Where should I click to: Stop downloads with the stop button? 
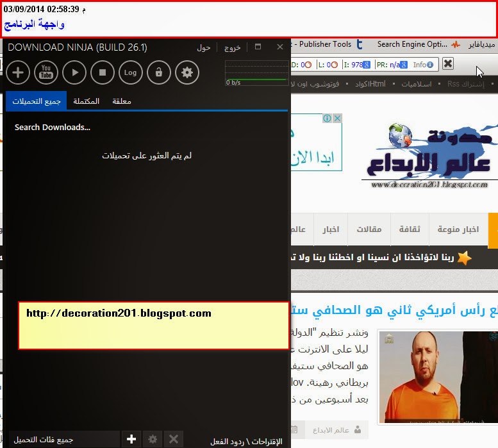click(103, 72)
